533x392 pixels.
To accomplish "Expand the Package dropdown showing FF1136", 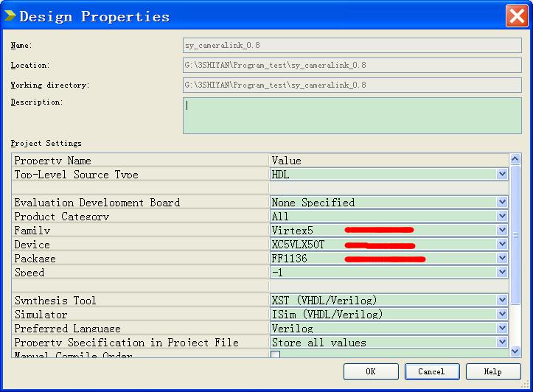I will 502,258.
